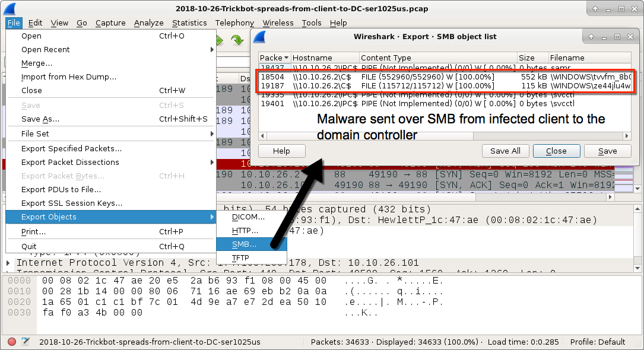Select Save As... menu entry
The width and height of the screenshot is (644, 350).
click(x=111, y=119)
